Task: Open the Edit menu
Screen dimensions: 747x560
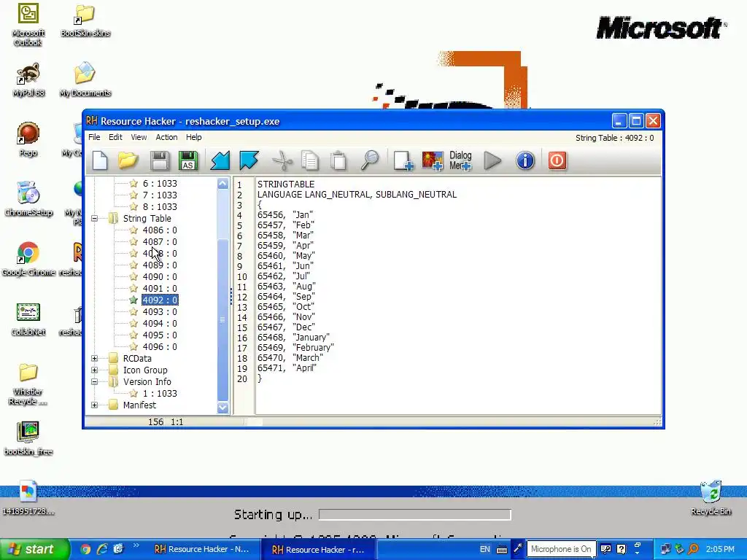Action: point(115,137)
